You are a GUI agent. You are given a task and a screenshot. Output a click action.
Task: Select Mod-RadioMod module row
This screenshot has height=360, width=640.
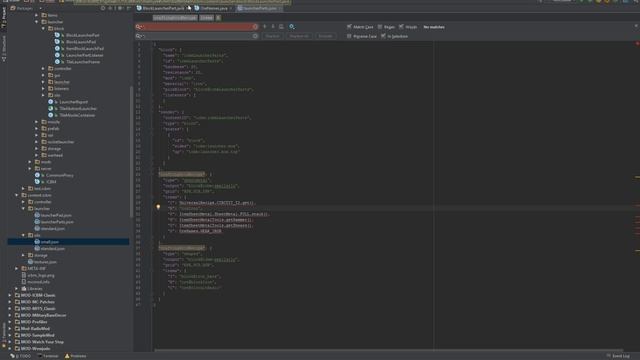[69, 329]
